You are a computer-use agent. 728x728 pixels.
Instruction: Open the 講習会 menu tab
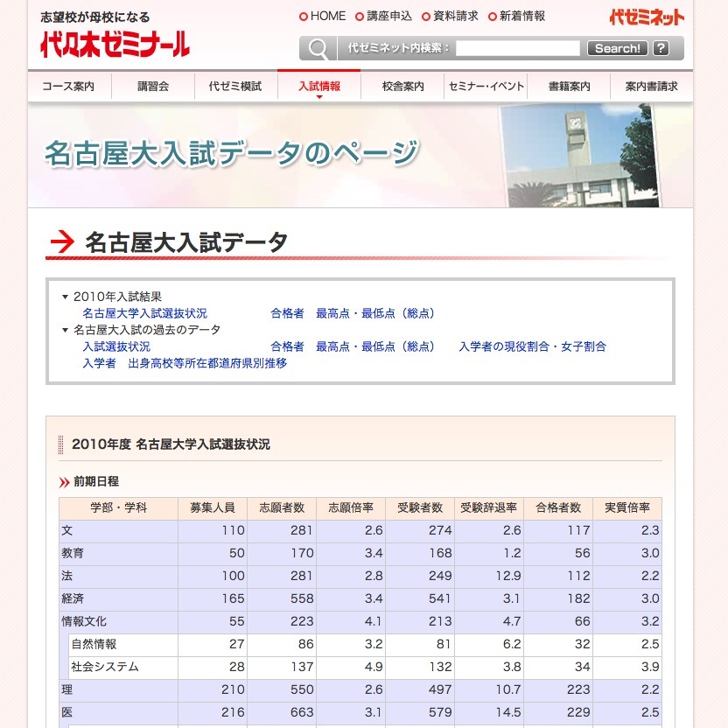pos(153,86)
